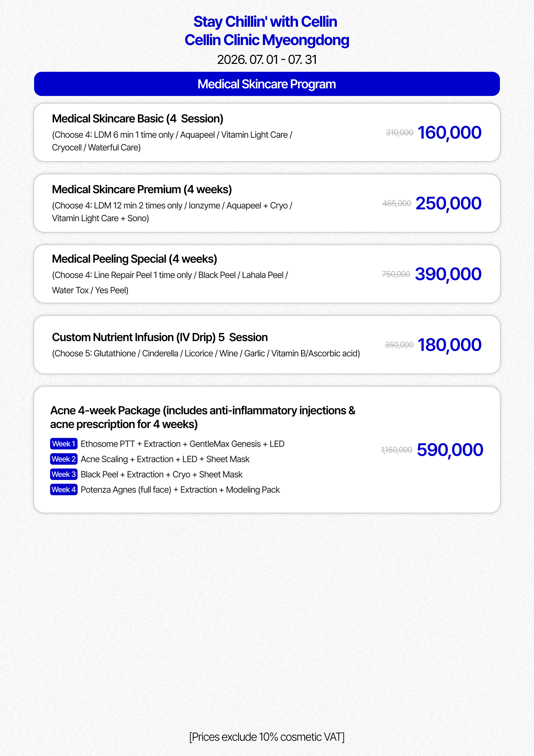534x756 pixels.
Task: Click the 390,000 peeling price
Action: click(x=448, y=274)
